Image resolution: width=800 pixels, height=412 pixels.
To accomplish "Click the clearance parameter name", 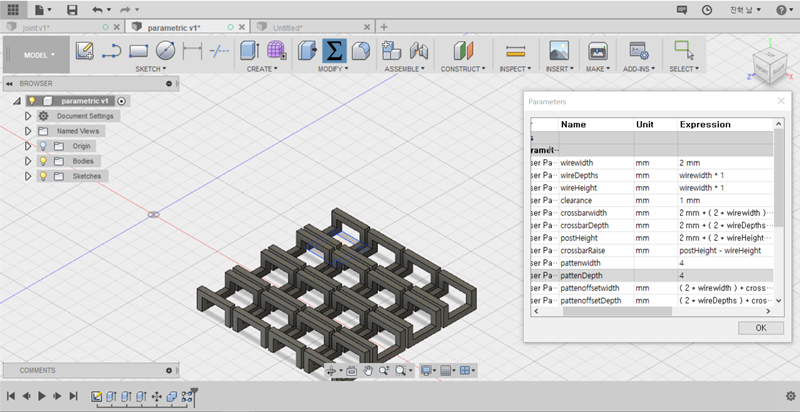I will click(x=577, y=200).
